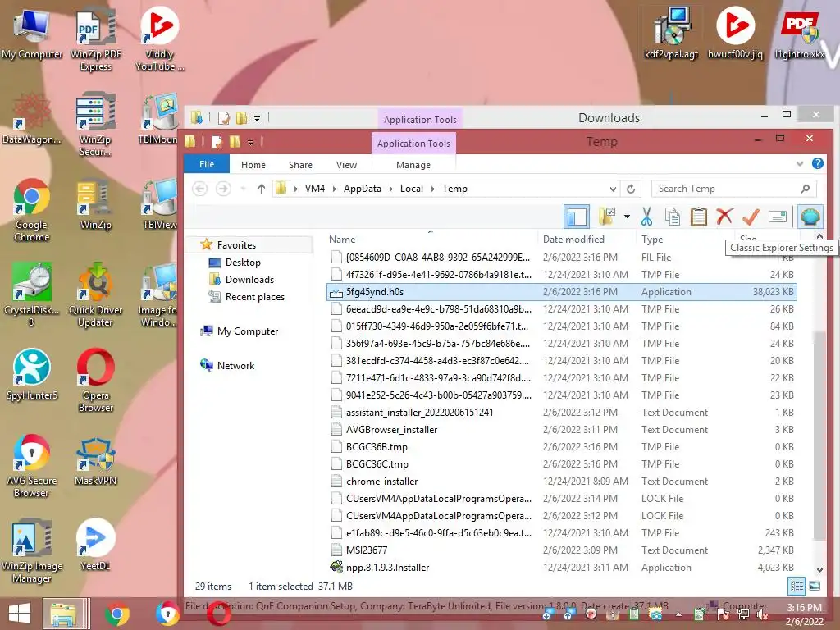Select Network in navigation pane
The width and height of the screenshot is (840, 630).
(x=235, y=365)
